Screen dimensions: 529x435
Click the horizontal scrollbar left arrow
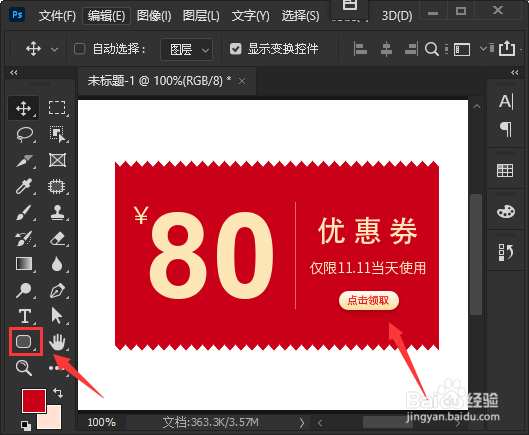[x=320, y=423]
